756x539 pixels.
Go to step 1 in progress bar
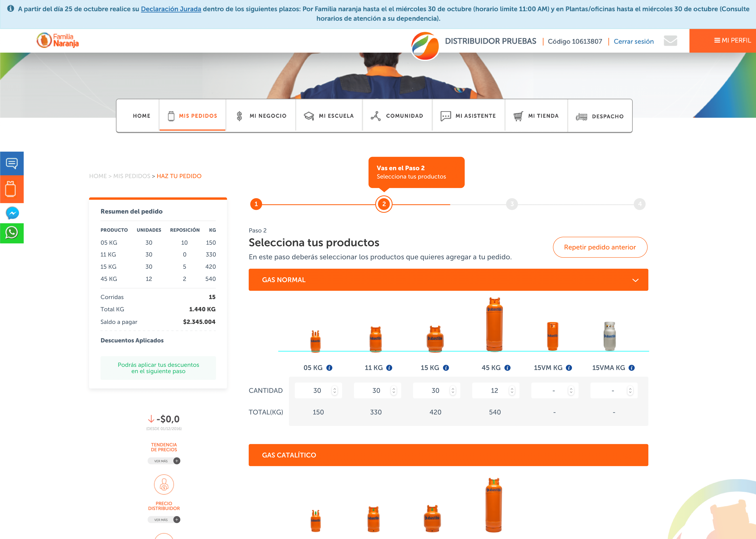(256, 204)
